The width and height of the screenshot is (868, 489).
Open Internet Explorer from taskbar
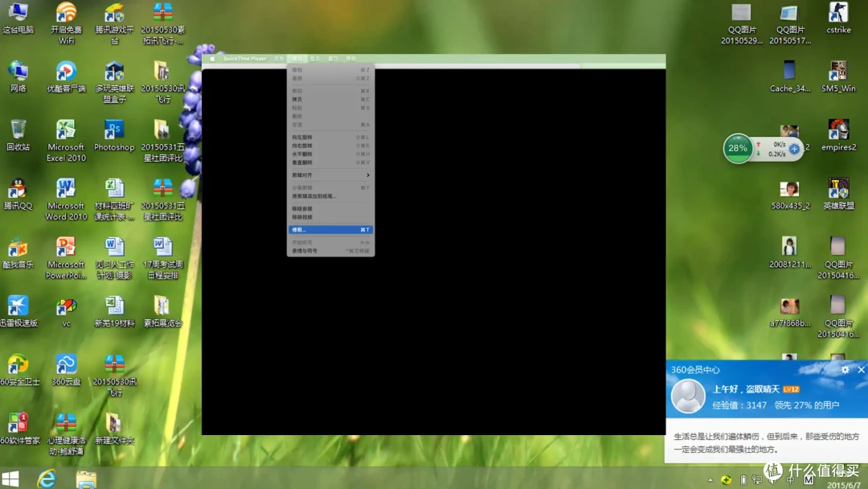pos(47,479)
